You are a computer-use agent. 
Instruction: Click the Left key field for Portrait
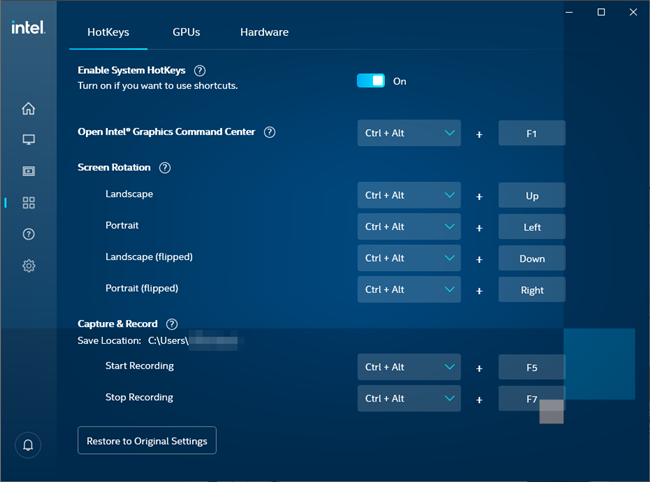tap(531, 227)
